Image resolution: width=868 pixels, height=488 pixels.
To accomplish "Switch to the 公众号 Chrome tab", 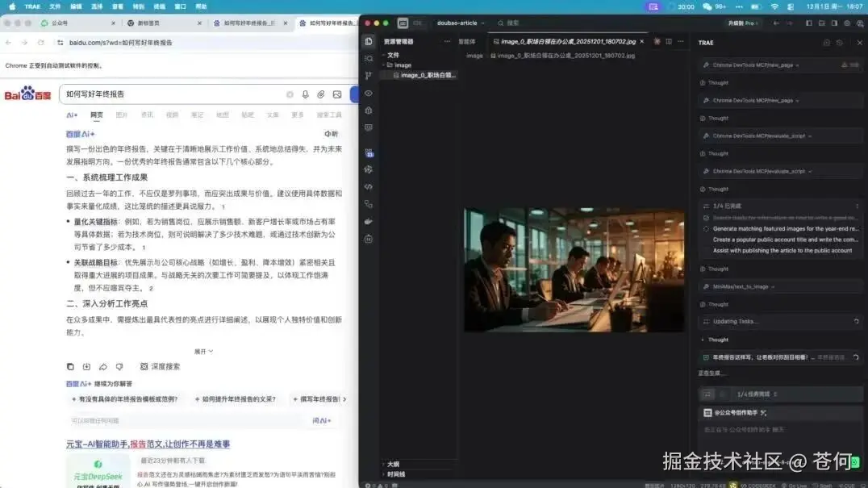I will (77, 23).
